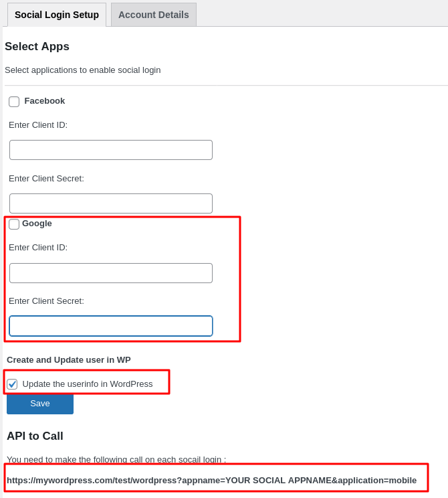Click Facebook's "Enter Client ID:" label
448x498 pixels.
click(x=38, y=125)
